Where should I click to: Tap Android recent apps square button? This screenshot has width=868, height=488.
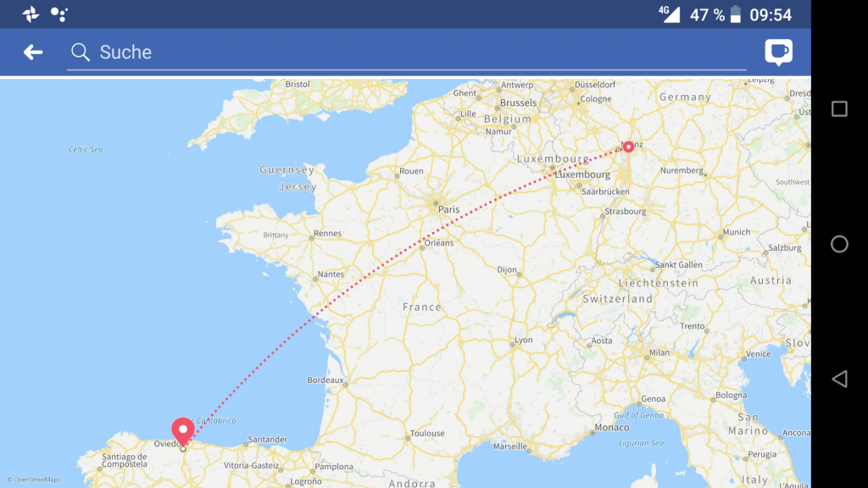pos(839,109)
